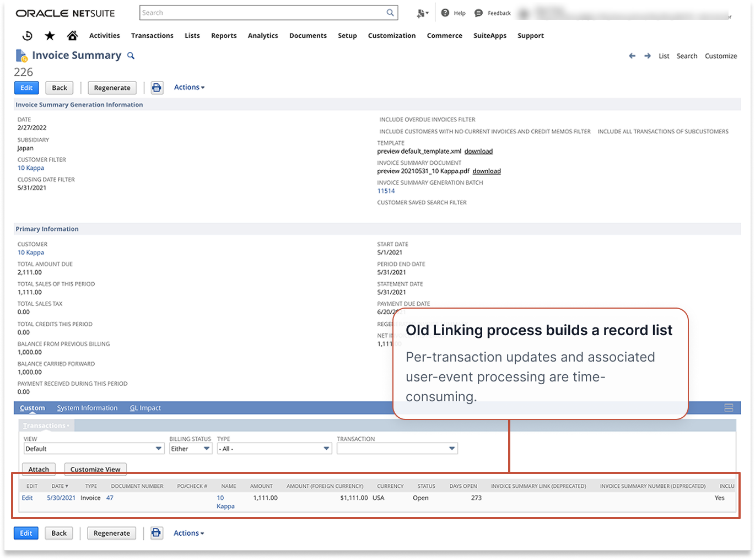
Task: Open the Help icon
Action: coord(445,13)
